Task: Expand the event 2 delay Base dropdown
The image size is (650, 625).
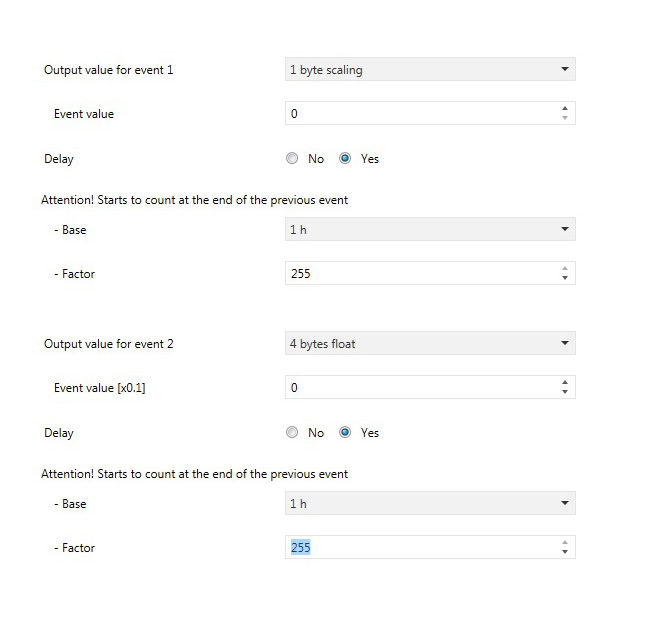Action: (x=430, y=504)
